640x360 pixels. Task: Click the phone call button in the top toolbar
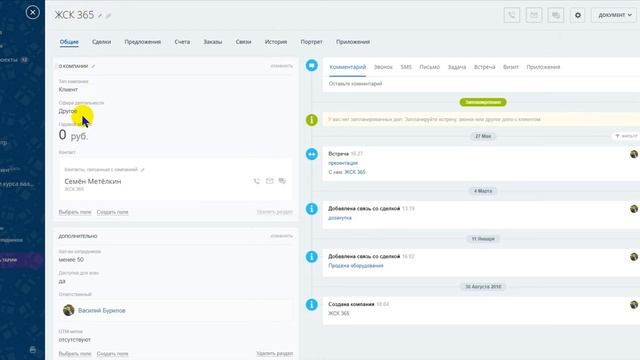pyautogui.click(x=512, y=15)
